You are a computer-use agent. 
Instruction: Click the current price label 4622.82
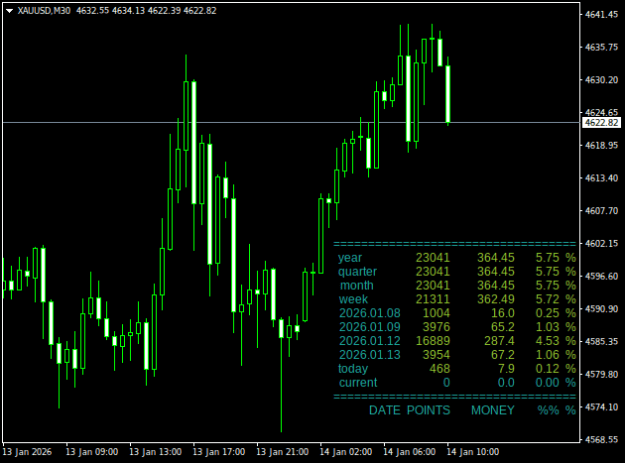pos(601,122)
